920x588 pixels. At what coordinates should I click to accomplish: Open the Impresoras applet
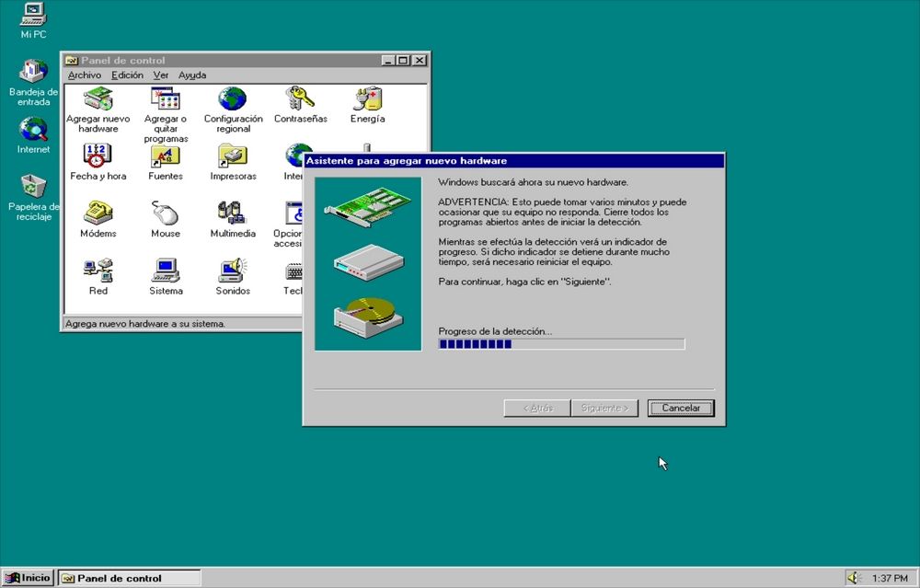[x=232, y=158]
